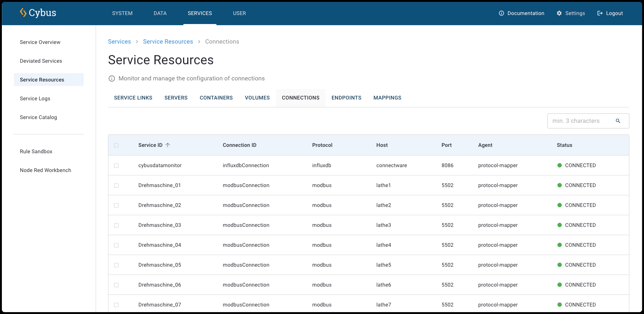Click the Logout icon button

coord(600,13)
